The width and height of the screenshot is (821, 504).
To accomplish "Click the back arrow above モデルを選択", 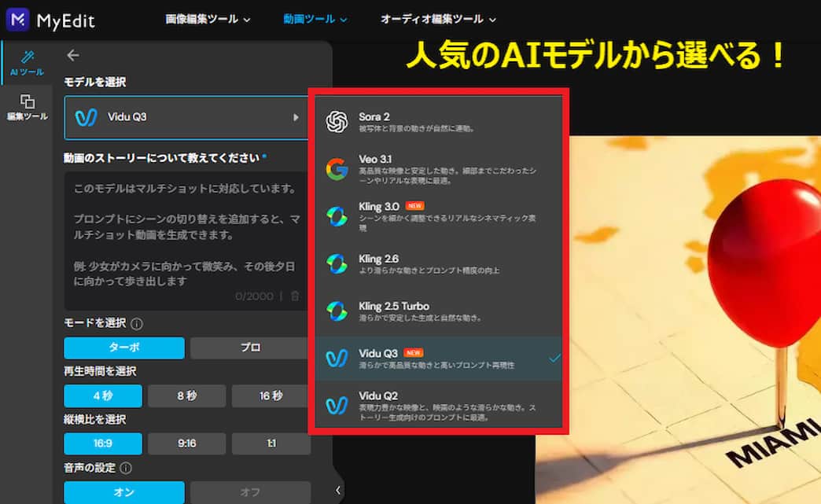I will coord(72,55).
